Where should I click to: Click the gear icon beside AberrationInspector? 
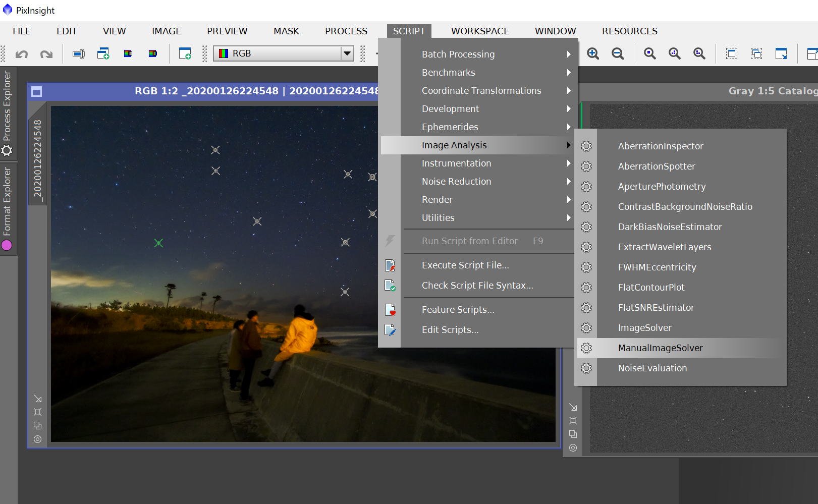pos(586,146)
